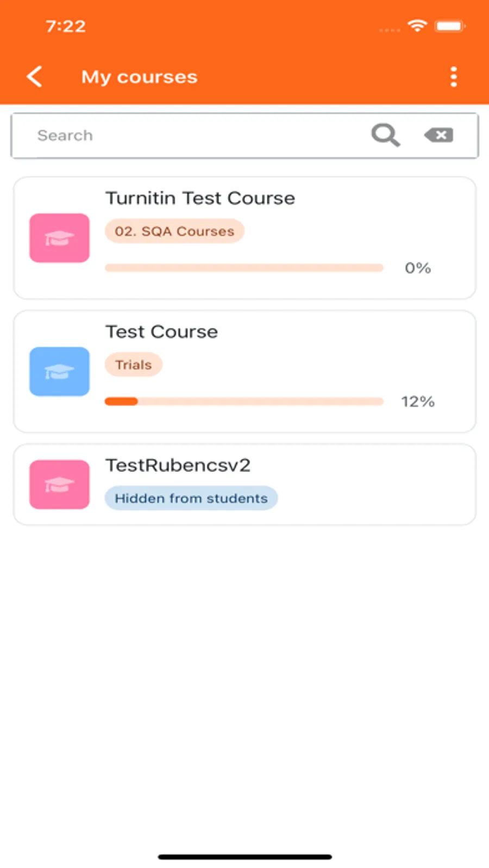
Task: Tap Test Course blue cap icon
Action: [x=59, y=372]
